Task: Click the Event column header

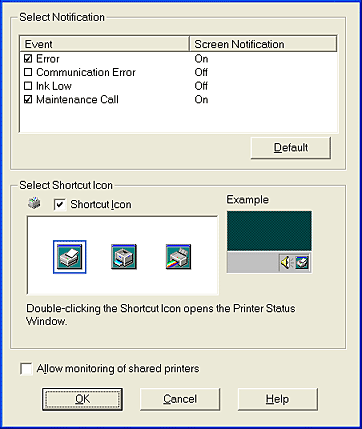Action: pos(105,44)
